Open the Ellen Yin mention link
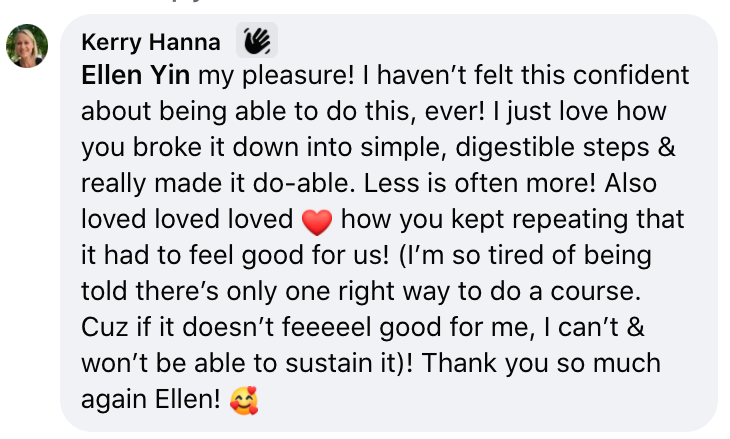The height and width of the screenshot is (439, 730). (x=136, y=74)
